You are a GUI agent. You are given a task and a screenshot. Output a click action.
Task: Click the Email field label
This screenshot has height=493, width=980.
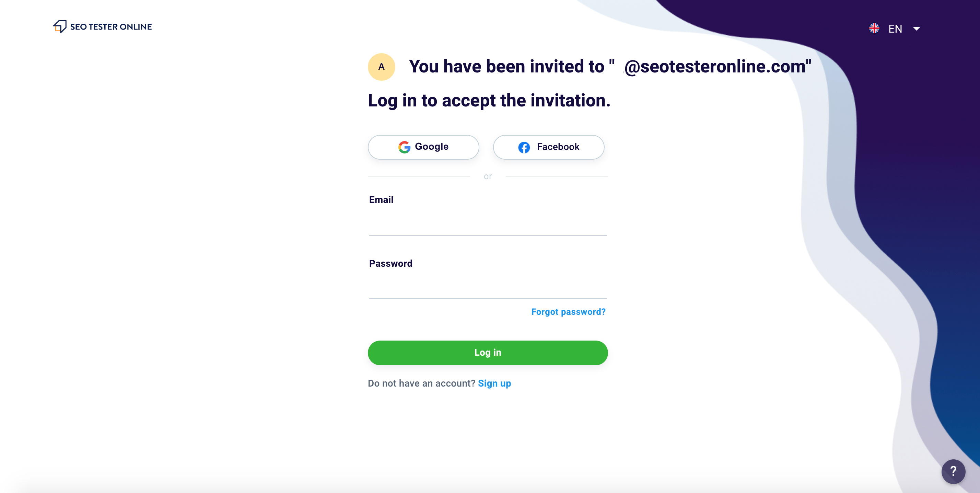point(381,199)
